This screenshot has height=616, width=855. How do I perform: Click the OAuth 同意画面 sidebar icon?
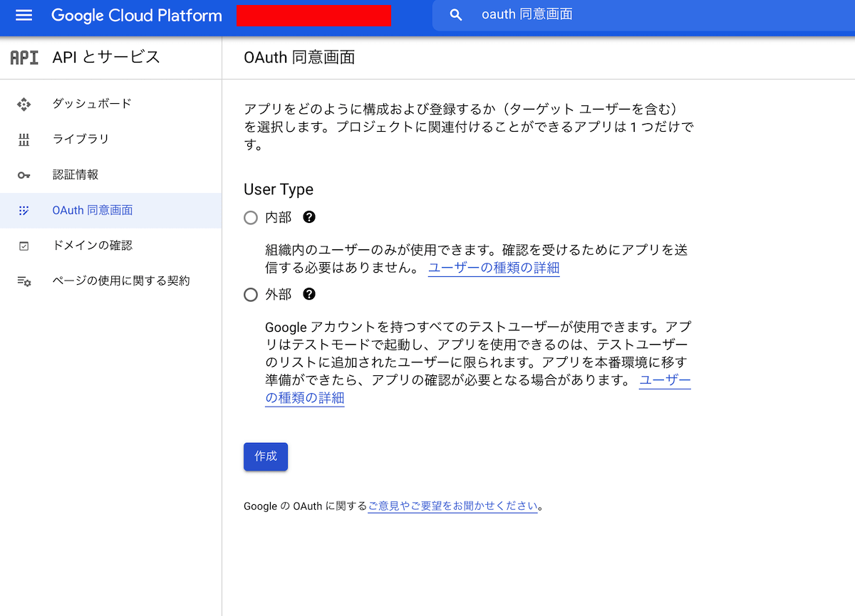pyautogui.click(x=24, y=211)
